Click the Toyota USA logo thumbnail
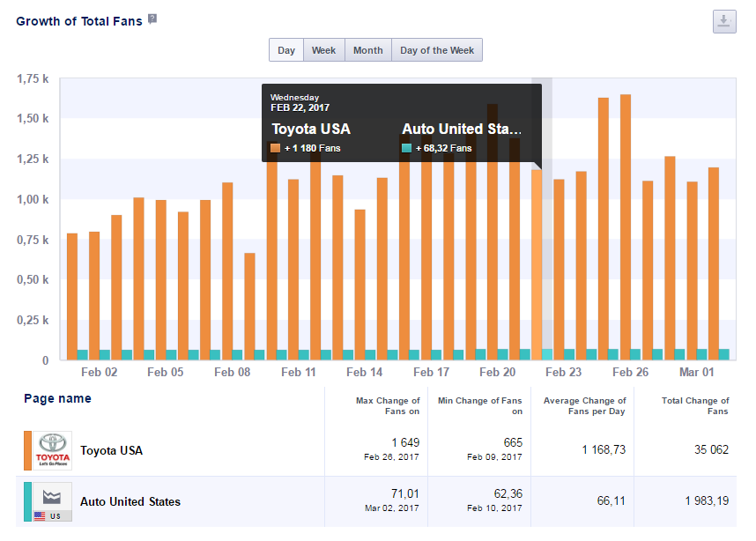The width and height of the screenshot is (756, 541). pyautogui.click(x=54, y=450)
